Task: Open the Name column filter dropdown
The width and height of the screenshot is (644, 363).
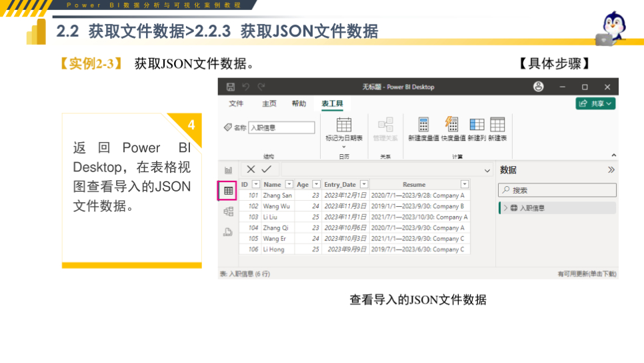Action: tap(289, 184)
